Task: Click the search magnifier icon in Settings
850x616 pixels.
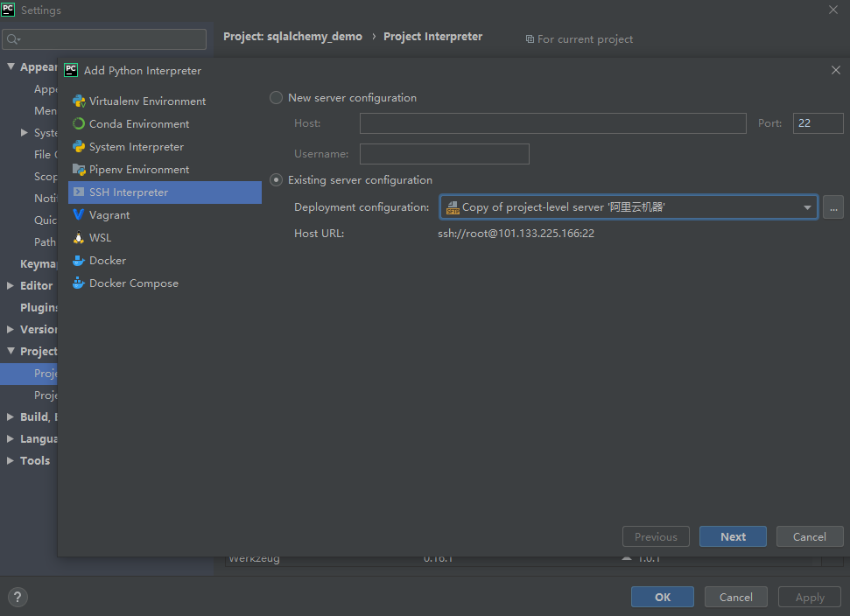Action: tap(13, 39)
